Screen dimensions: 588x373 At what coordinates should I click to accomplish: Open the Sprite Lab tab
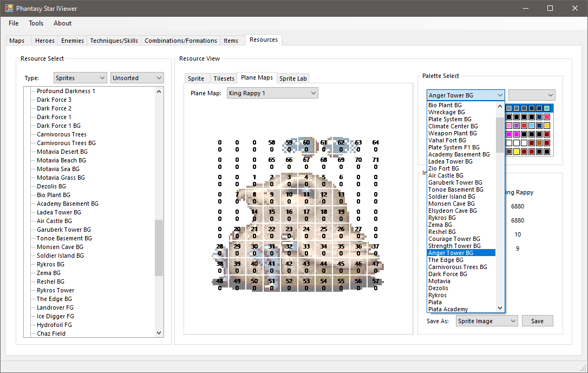293,78
